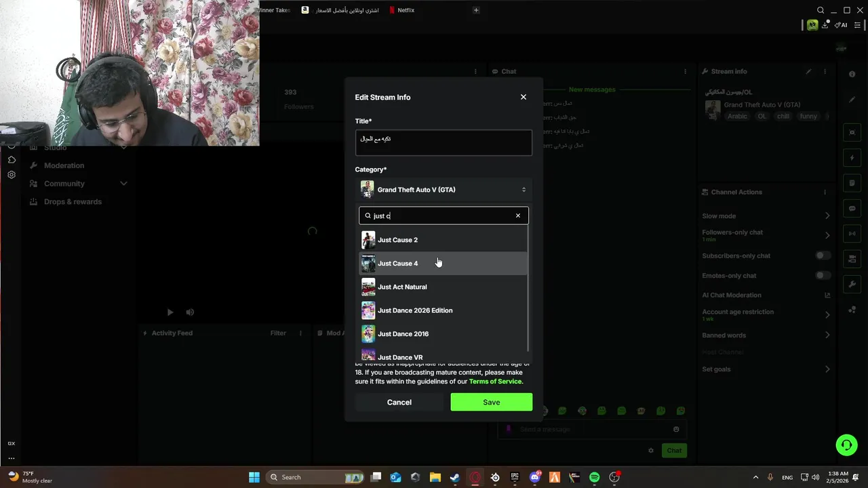Viewport: 868px width, 488px height.
Task: Open Moderation in left sidebar
Action: point(64,165)
